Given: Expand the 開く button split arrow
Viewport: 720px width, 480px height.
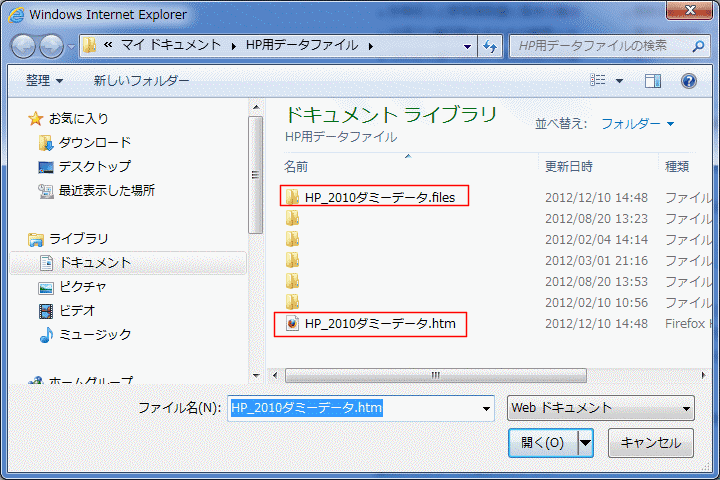Looking at the screenshot, I should [x=585, y=443].
